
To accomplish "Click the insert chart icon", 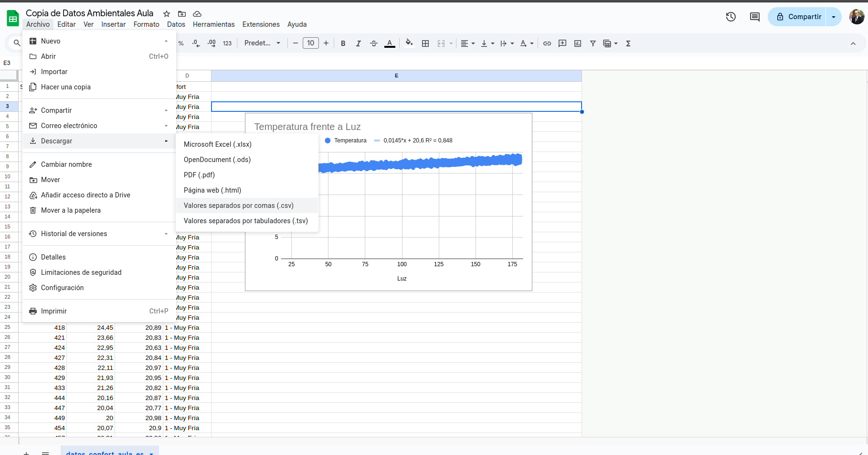I will [578, 43].
